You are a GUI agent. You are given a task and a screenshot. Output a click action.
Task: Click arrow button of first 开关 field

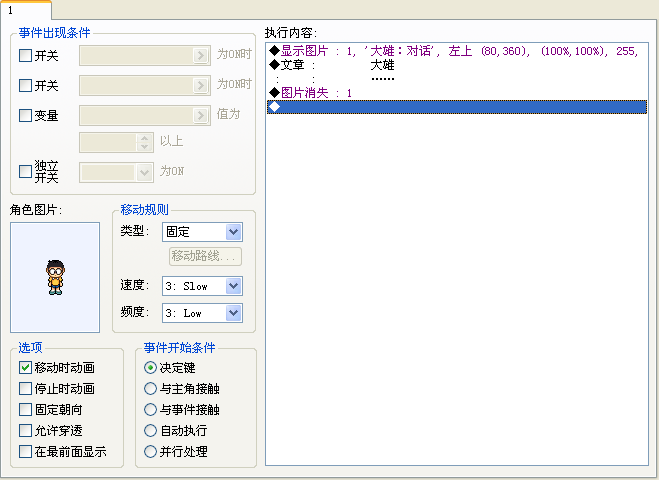[x=201, y=55]
